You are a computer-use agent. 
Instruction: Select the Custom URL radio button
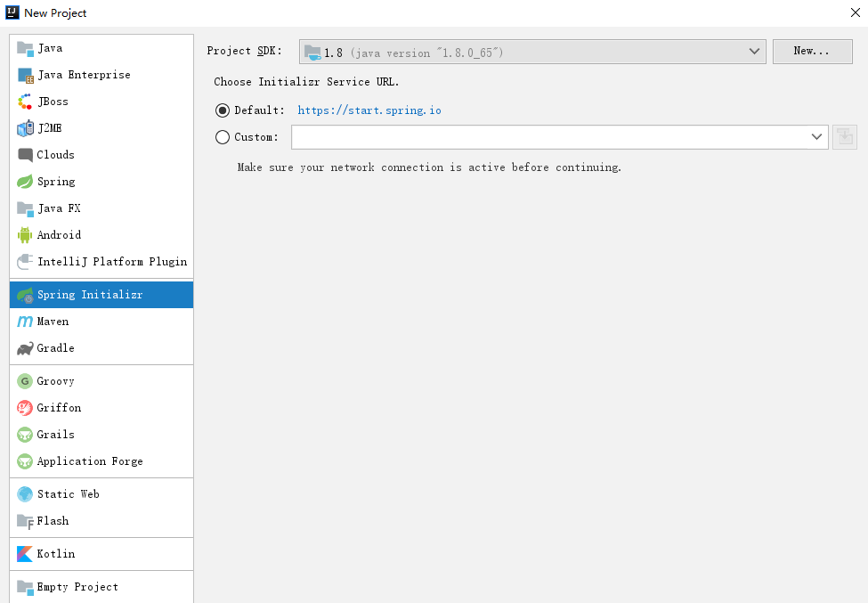tap(223, 137)
